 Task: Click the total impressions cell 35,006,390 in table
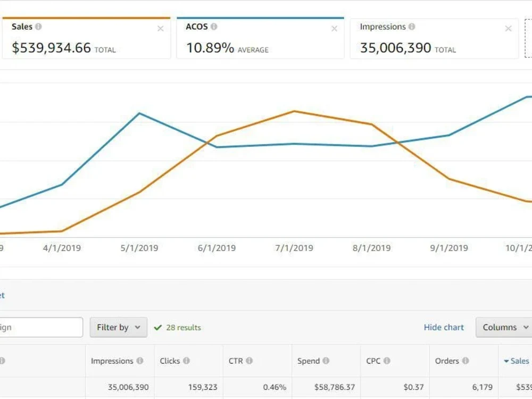(128, 387)
